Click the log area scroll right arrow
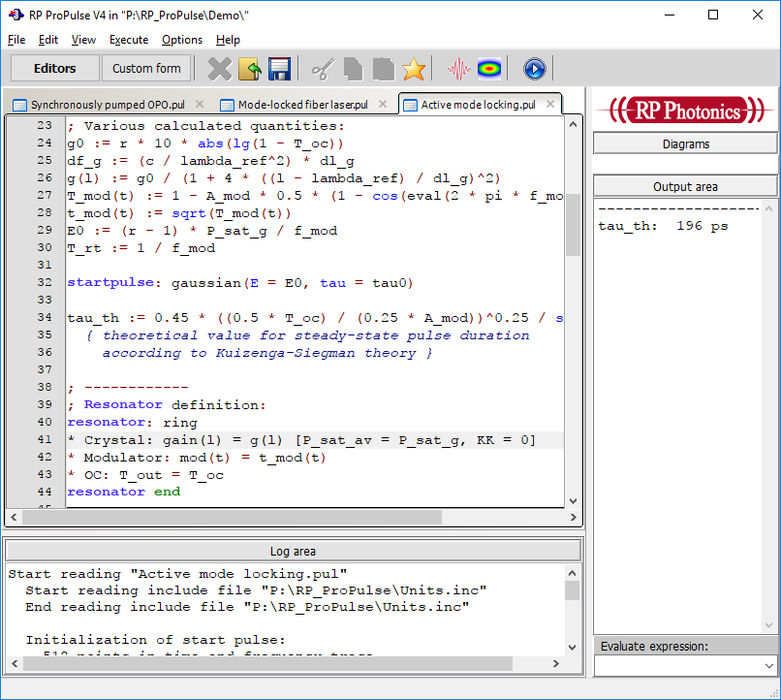The image size is (781, 700). pyautogui.click(x=556, y=663)
